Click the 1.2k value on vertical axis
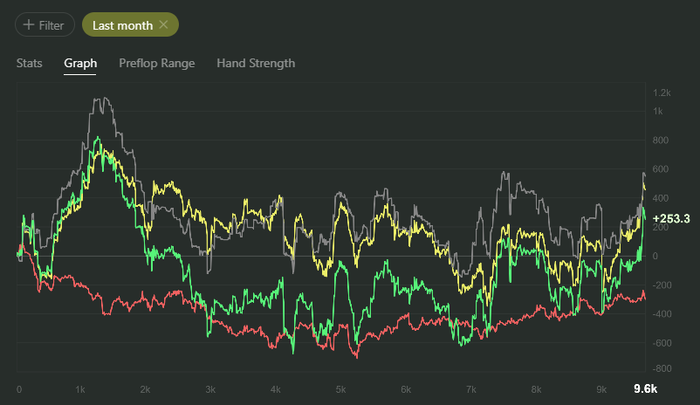 pyautogui.click(x=661, y=93)
